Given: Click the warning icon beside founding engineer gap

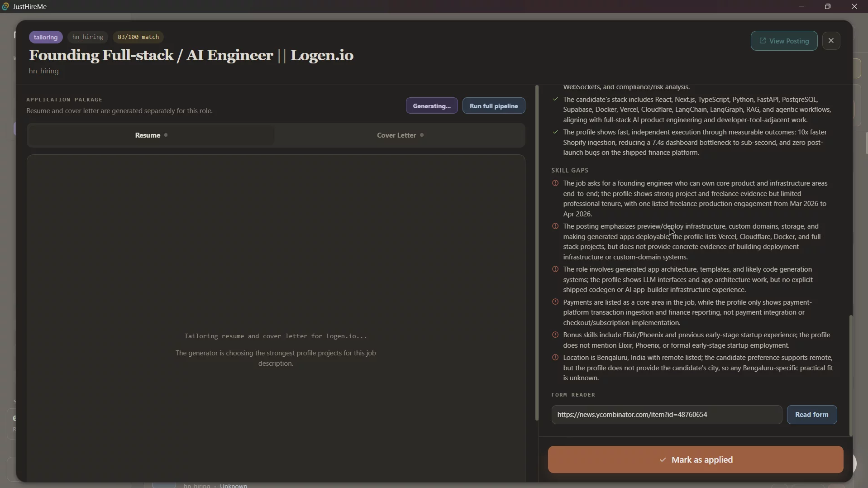Looking at the screenshot, I should tap(555, 184).
